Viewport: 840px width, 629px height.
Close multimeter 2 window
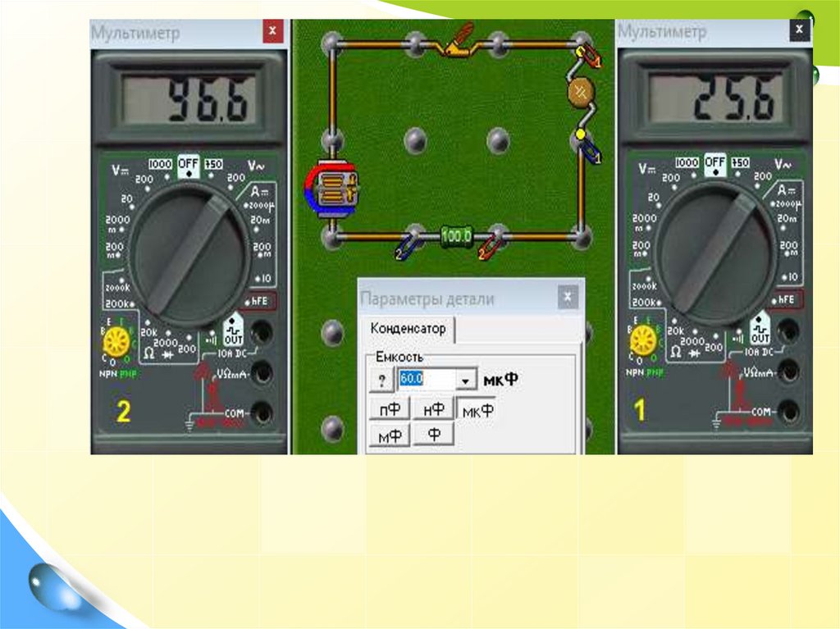(x=272, y=31)
